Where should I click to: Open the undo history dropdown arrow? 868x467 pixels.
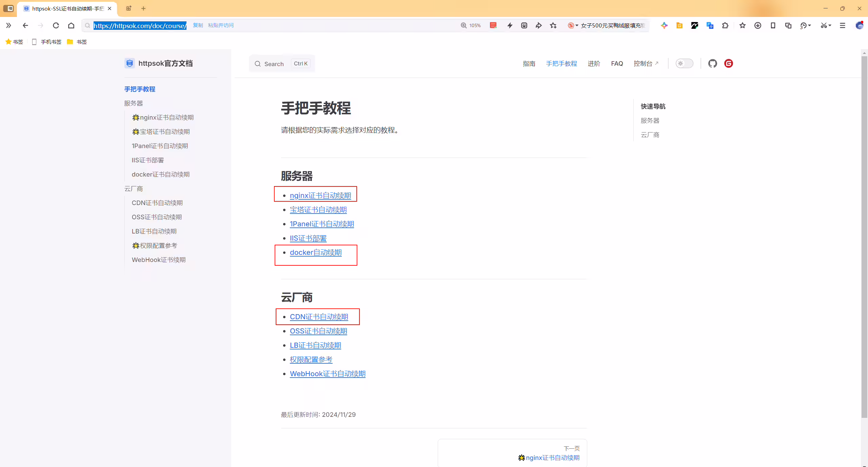tap(810, 25)
